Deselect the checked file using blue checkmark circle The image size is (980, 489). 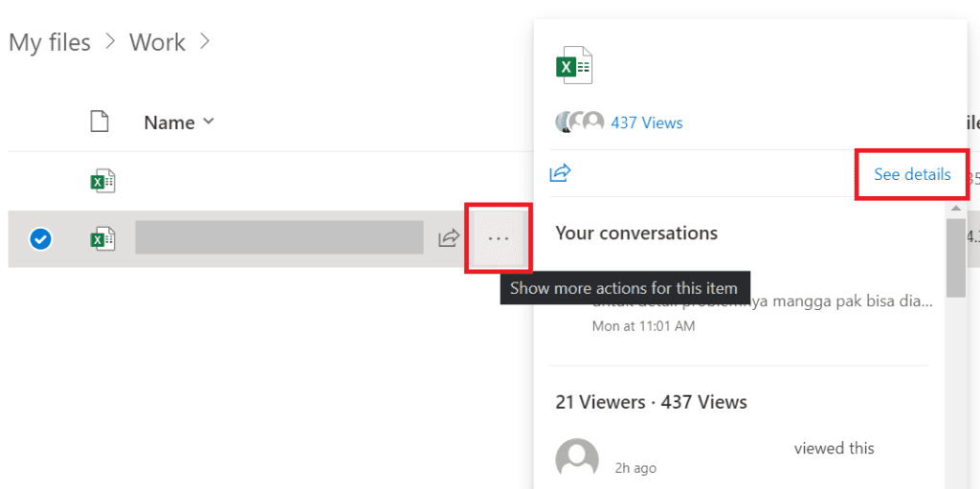(40, 239)
